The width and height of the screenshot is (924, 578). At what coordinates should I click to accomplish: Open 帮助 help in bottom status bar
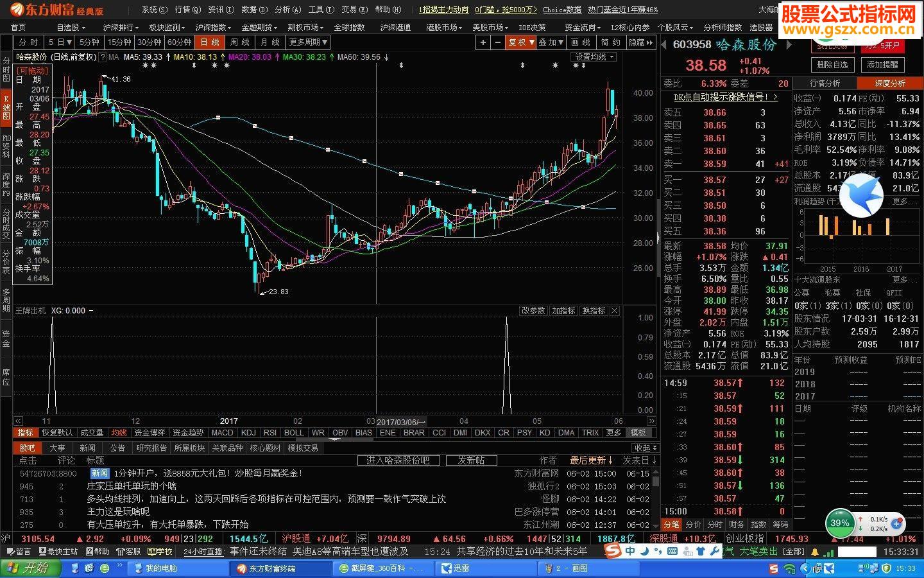[x=98, y=552]
